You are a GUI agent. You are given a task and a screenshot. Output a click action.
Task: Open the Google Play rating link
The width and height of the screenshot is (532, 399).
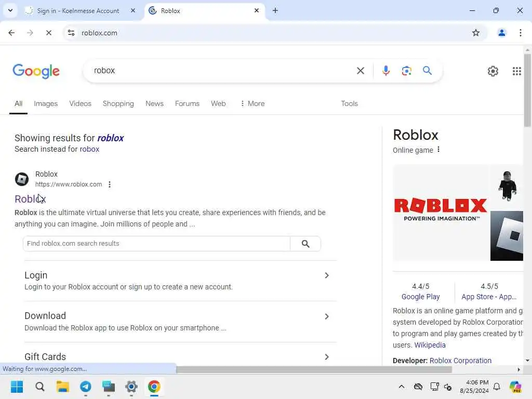tap(420, 297)
